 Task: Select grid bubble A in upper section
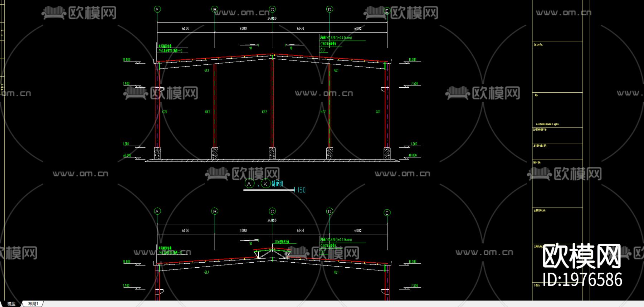[x=157, y=9]
